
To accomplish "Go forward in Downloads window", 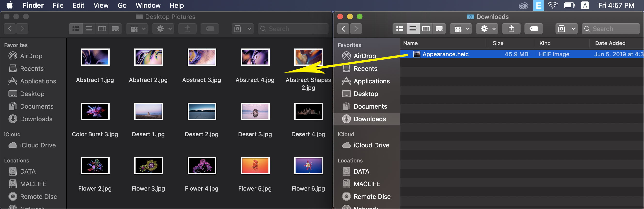I will click(356, 29).
